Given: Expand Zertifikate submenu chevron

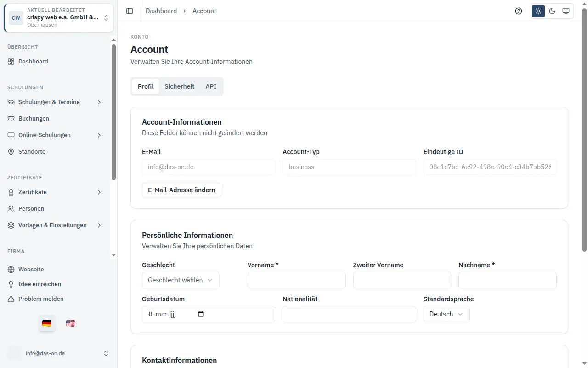Looking at the screenshot, I should tap(99, 192).
